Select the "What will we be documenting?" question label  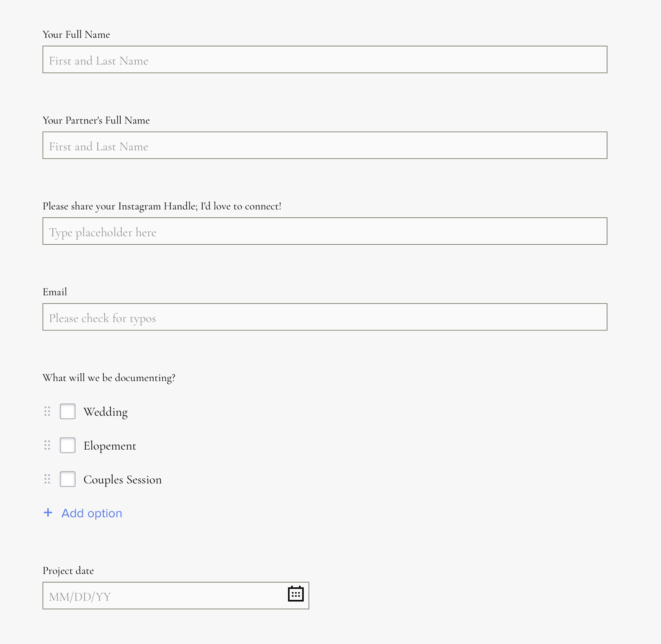pyautogui.click(x=109, y=378)
